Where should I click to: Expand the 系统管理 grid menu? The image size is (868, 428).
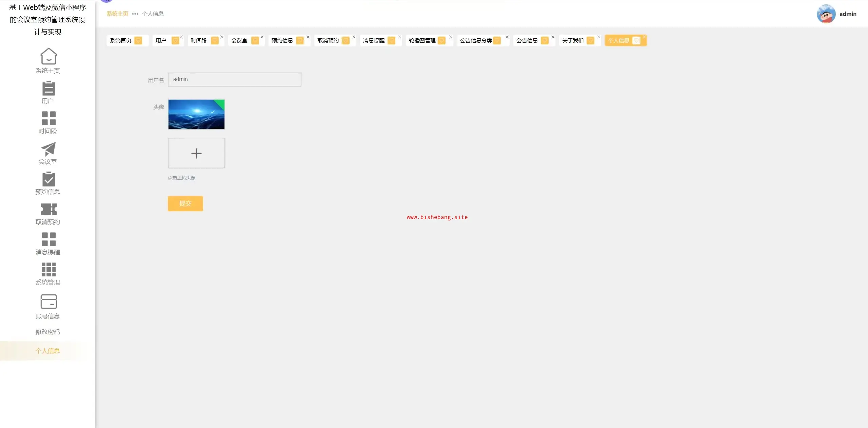pos(48,270)
